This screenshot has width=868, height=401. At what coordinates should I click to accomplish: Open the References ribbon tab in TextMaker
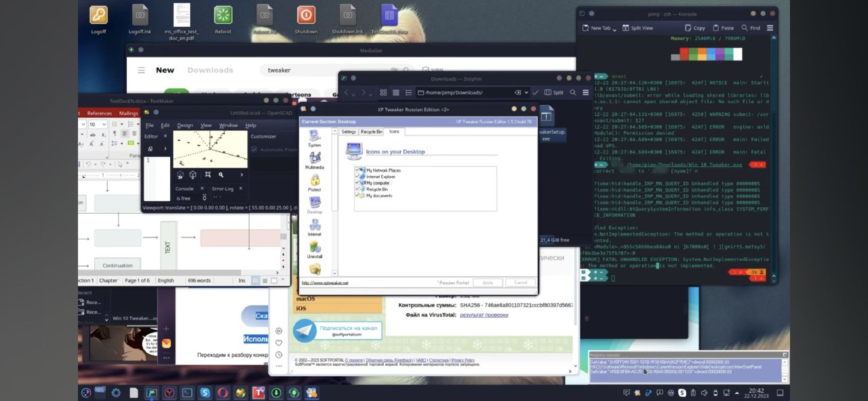pyautogui.click(x=100, y=113)
